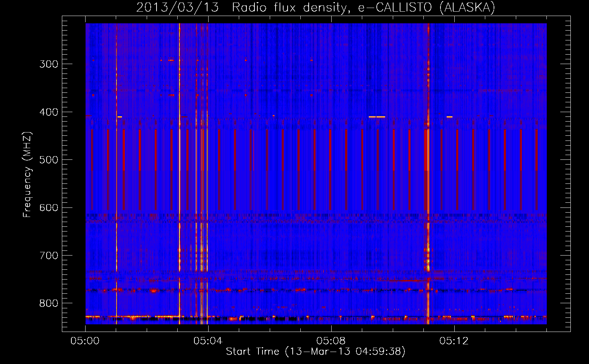Click the 05:12 time tick label
Screen dimensions: 589x364
[454, 341]
